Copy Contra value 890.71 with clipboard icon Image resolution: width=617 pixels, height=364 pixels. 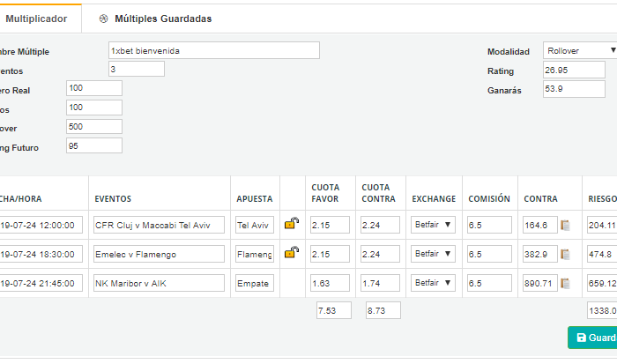(x=566, y=283)
